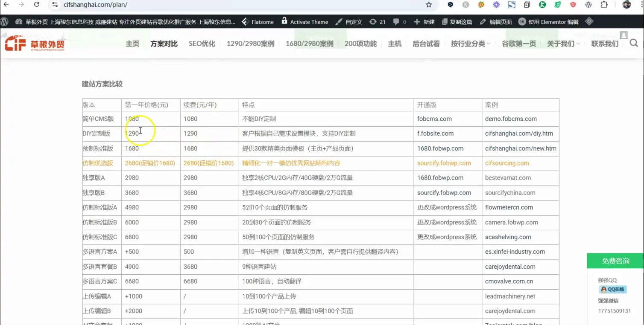Go to 主页 nav item
Viewport: 644px width, 325px height.
point(132,44)
